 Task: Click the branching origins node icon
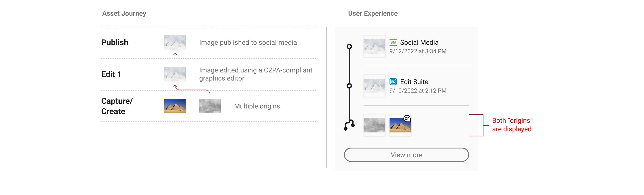[x=349, y=125]
